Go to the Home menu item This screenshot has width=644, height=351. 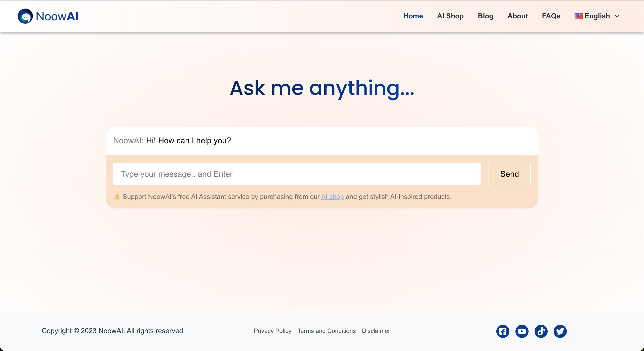tap(413, 16)
